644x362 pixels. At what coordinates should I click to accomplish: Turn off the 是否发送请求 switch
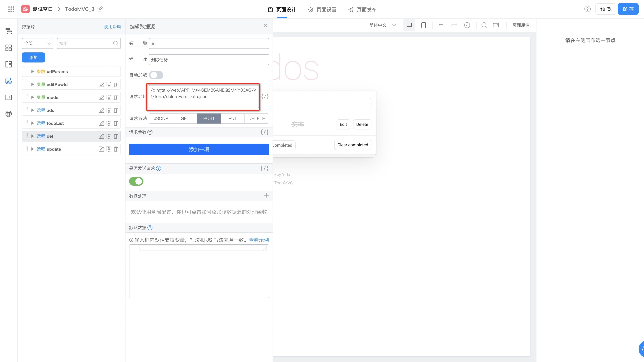coord(136,182)
